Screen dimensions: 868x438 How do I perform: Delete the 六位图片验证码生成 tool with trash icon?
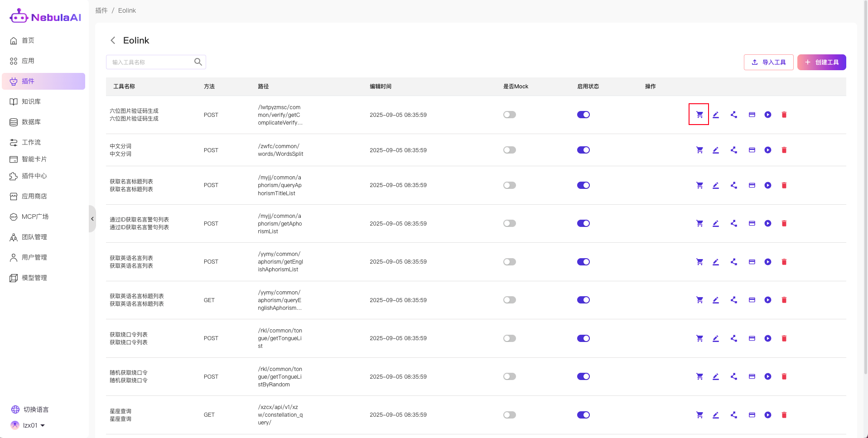click(x=784, y=115)
